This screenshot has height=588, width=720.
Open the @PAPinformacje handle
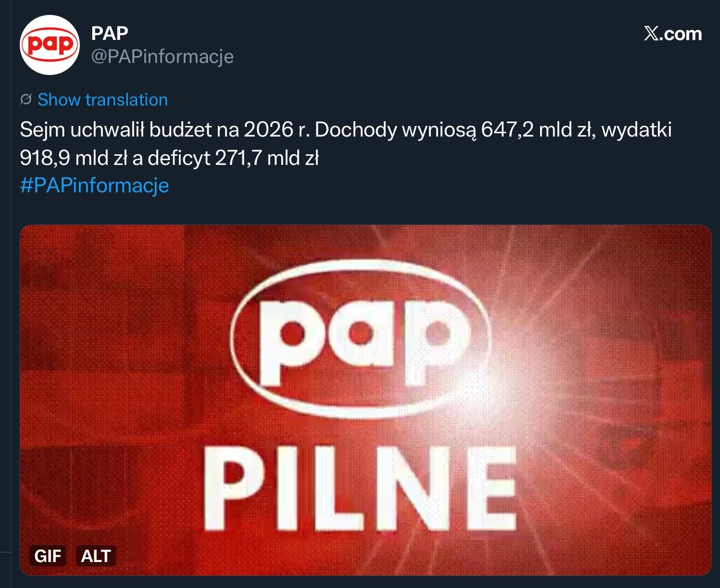pos(162,57)
